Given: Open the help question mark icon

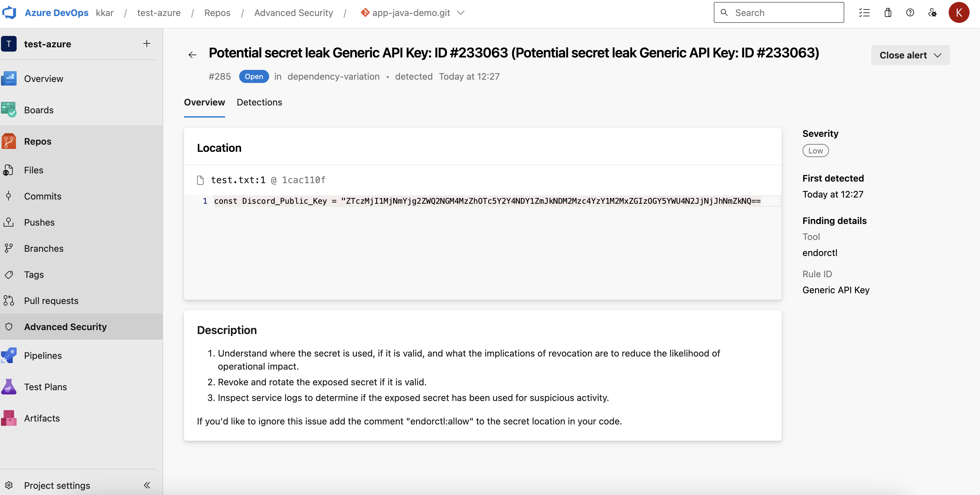Looking at the screenshot, I should click(x=910, y=12).
